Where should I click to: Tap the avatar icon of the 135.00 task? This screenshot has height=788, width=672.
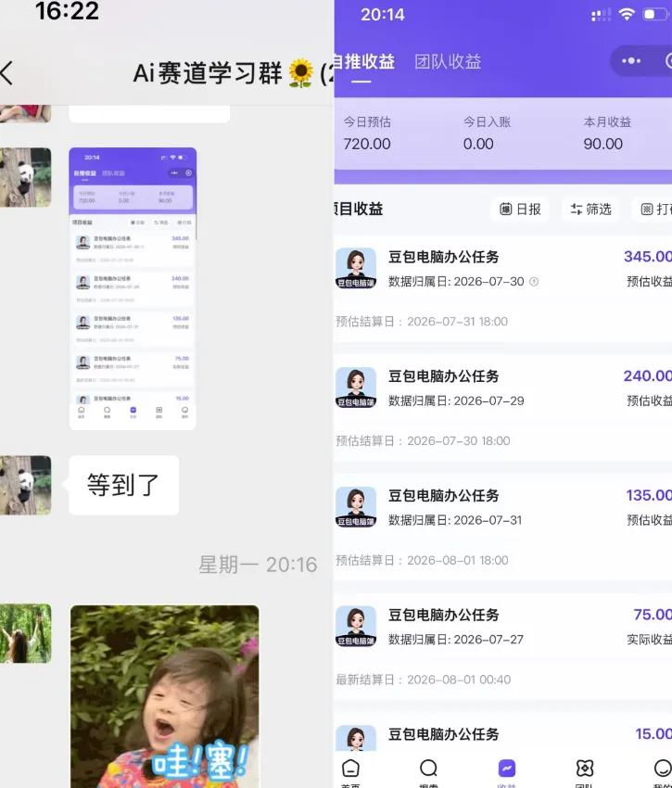(356, 506)
